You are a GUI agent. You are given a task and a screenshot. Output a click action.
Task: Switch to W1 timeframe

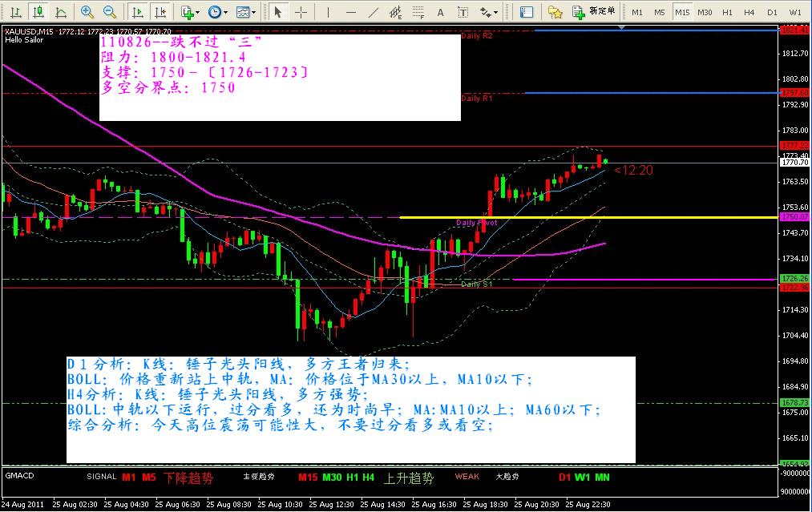point(795,12)
